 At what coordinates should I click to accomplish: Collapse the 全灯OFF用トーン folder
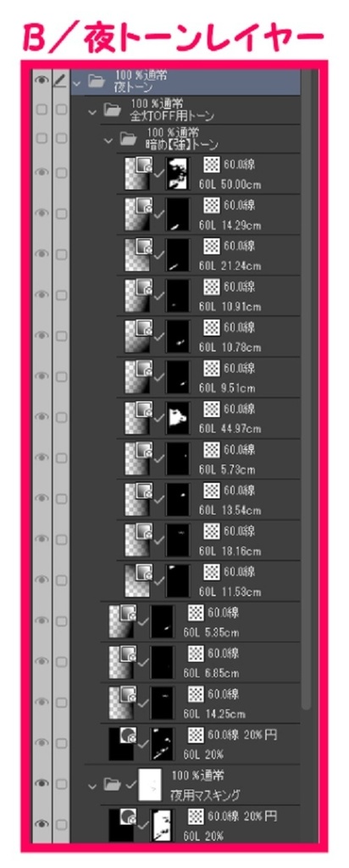click(x=92, y=111)
